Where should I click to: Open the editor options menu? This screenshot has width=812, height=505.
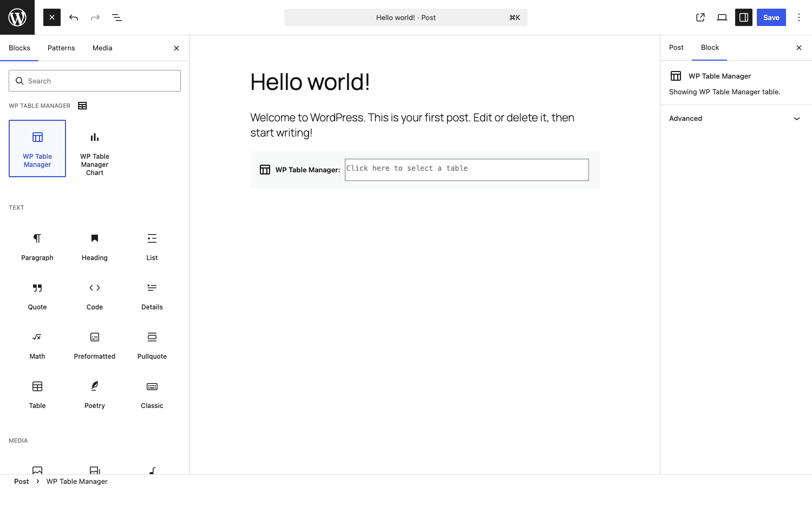pos(799,17)
